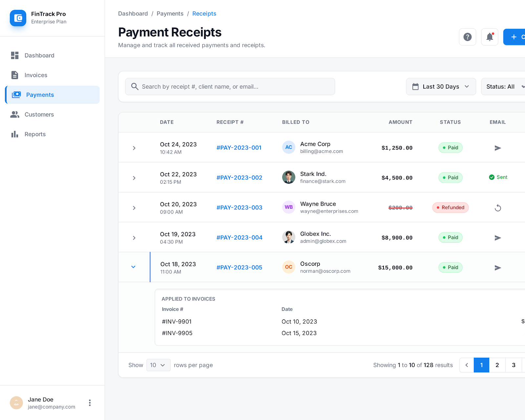Send email receipt for Oscorp payment
Screen dimensions: 525x420
point(497,268)
